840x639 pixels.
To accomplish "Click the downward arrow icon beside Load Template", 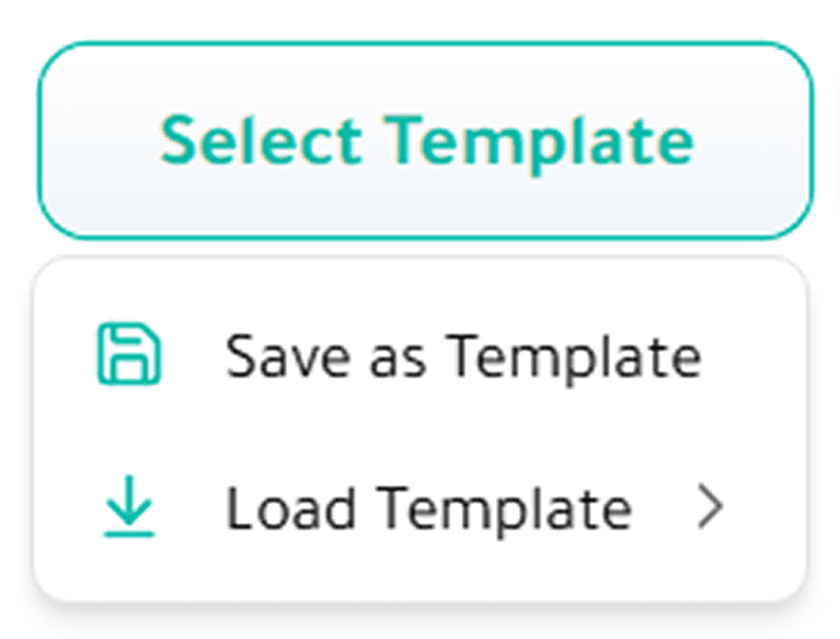I will [129, 509].
